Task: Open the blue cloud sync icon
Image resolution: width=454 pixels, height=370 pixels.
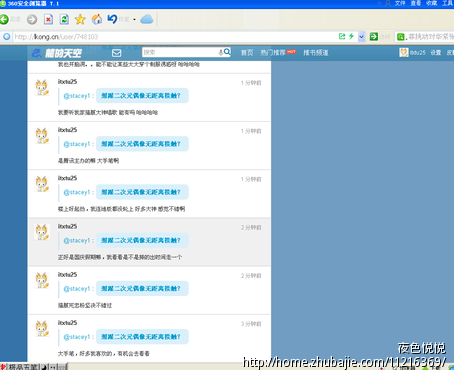Action: (x=147, y=19)
